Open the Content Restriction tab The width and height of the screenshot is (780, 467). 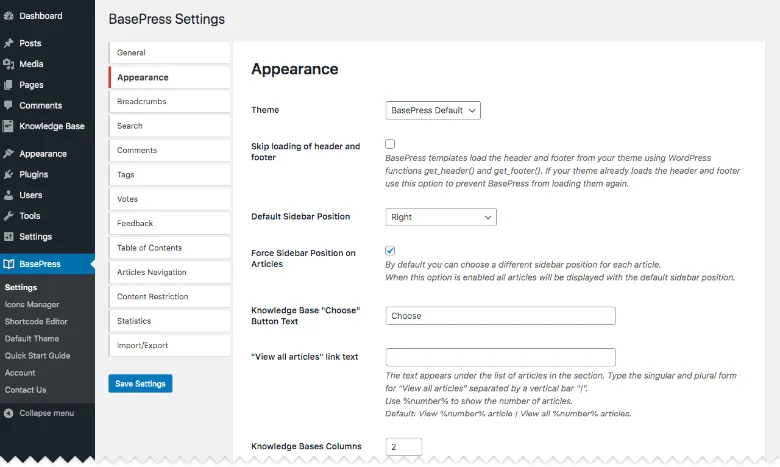point(169,296)
